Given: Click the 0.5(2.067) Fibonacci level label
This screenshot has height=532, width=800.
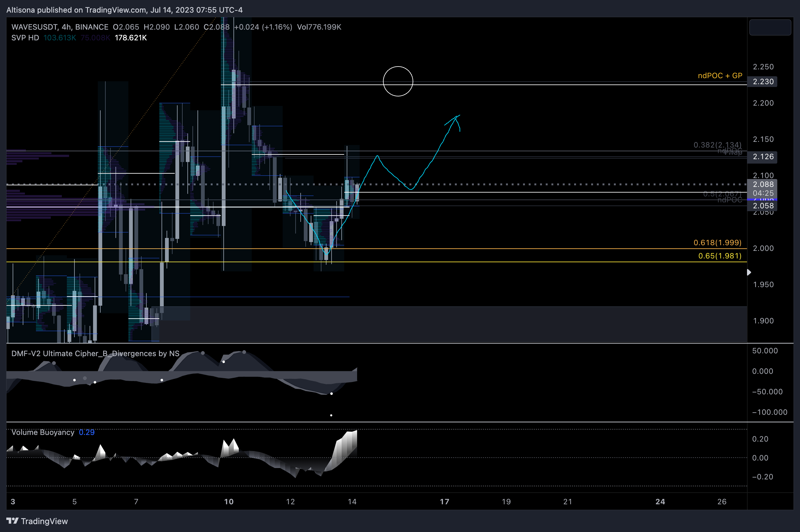Looking at the screenshot, I should 722,194.
